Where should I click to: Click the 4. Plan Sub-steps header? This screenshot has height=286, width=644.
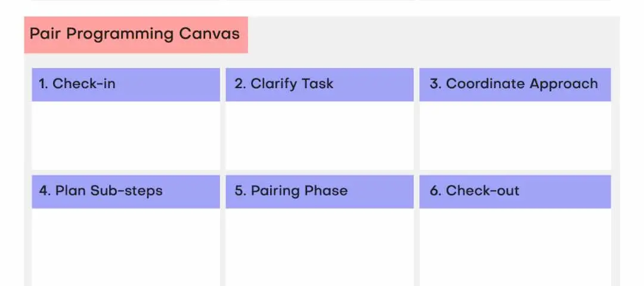click(126, 191)
